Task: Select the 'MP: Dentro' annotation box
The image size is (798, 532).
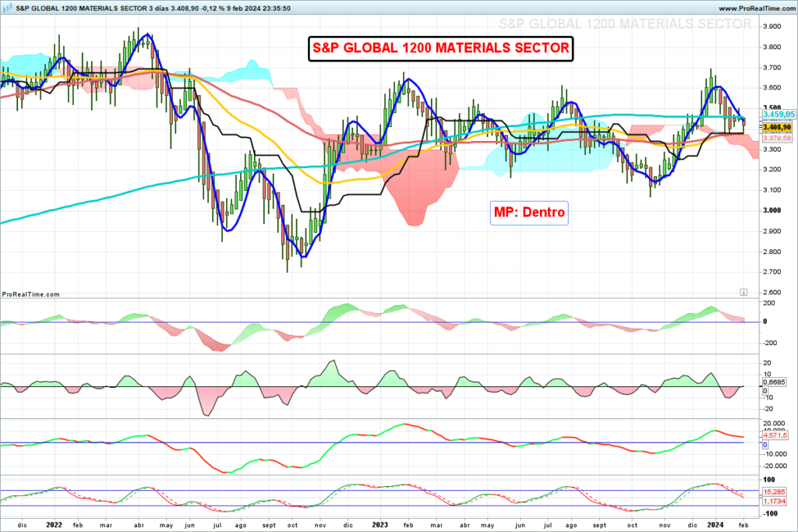Action: (529, 212)
